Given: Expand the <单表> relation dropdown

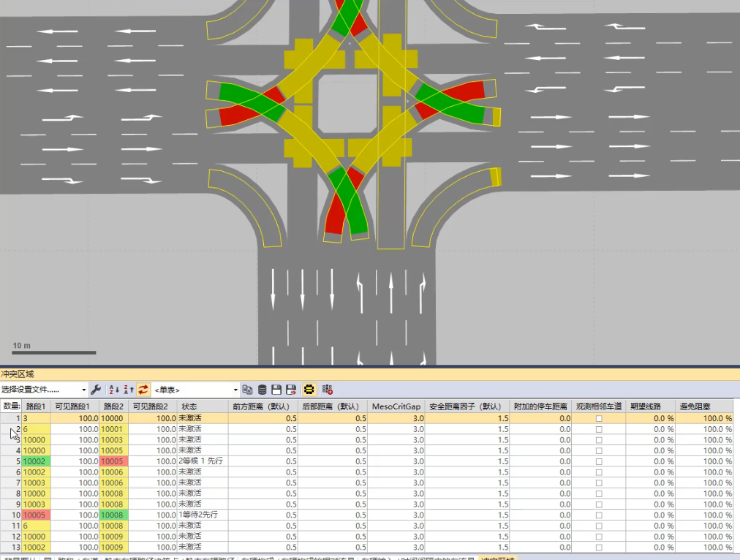Looking at the screenshot, I should tap(196, 390).
